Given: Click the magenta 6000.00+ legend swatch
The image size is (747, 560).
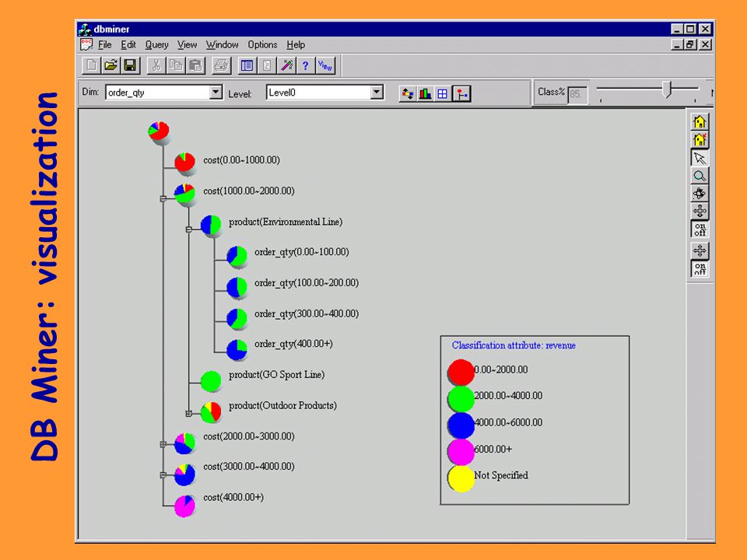Looking at the screenshot, I should pyautogui.click(x=461, y=452).
